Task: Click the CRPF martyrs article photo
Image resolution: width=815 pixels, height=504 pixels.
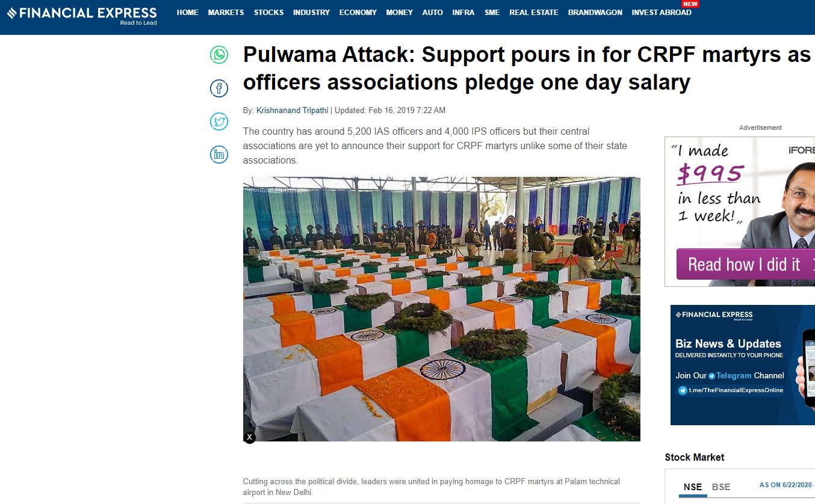Action: (442, 309)
